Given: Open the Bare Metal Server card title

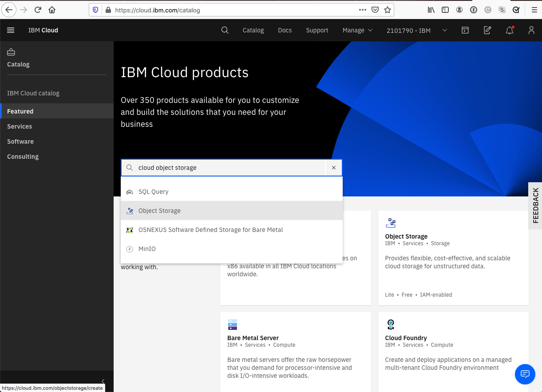Looking at the screenshot, I should (253, 338).
